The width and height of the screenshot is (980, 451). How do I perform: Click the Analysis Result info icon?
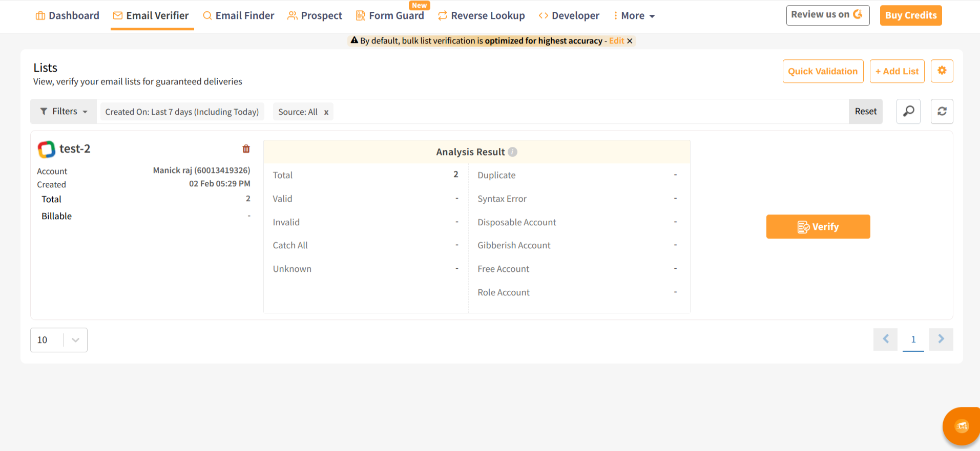(512, 152)
